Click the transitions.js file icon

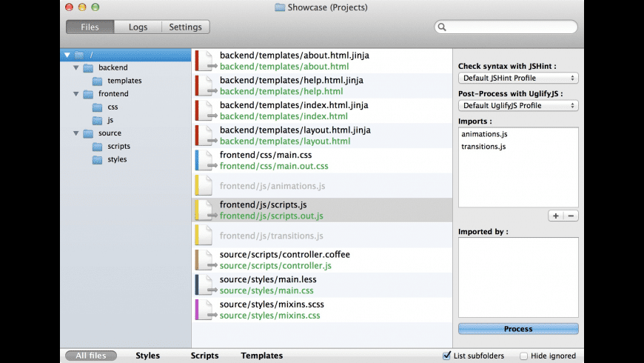pyautogui.click(x=204, y=235)
